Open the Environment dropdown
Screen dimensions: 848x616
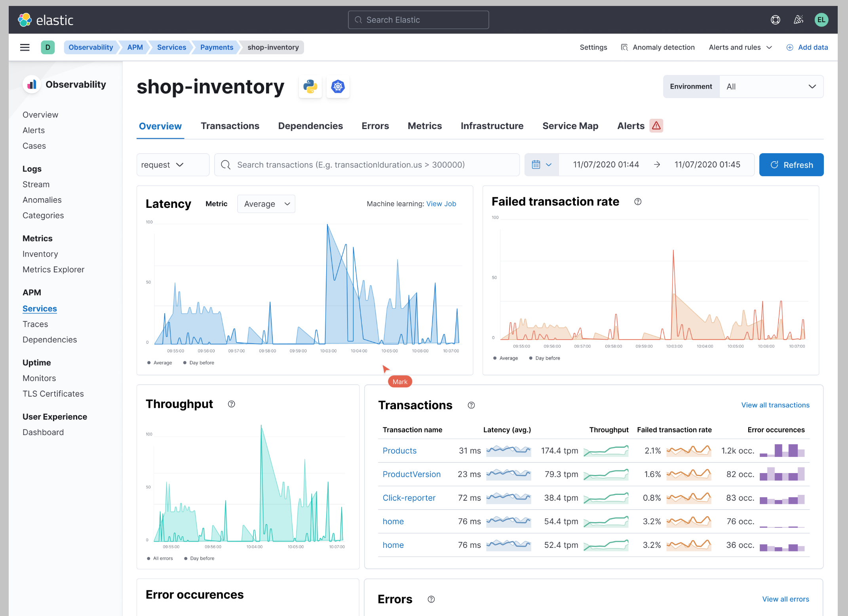(771, 86)
